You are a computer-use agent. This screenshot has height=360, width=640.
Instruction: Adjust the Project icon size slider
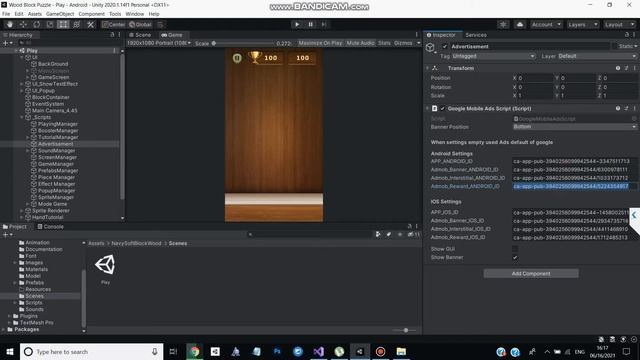[x=405, y=330]
